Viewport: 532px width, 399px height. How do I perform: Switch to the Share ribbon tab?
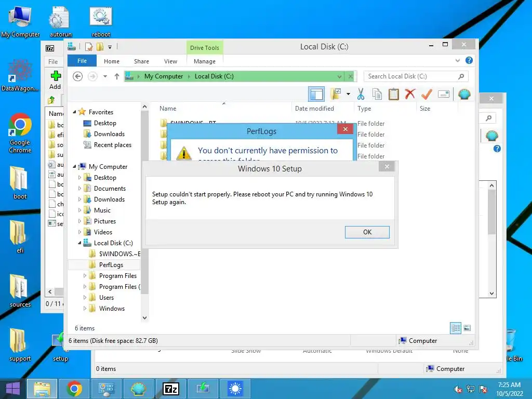141,61
